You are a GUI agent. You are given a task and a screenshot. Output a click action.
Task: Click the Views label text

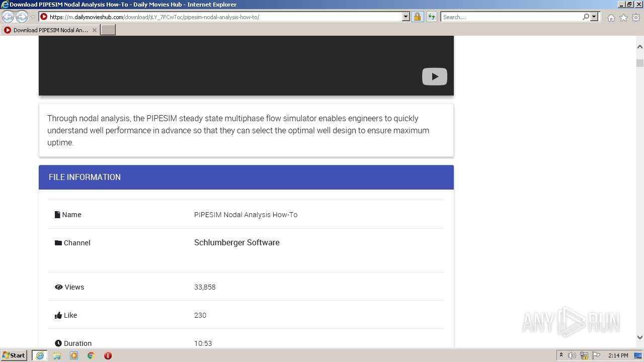pos(74,287)
